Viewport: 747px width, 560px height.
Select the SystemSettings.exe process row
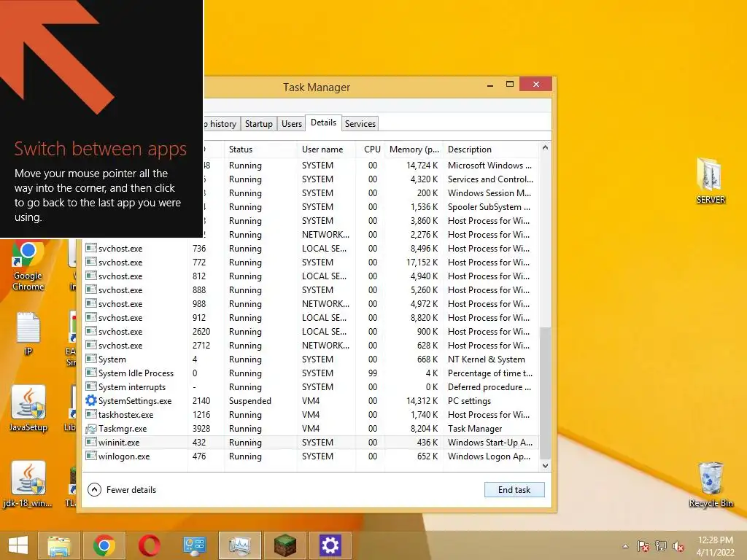point(311,400)
